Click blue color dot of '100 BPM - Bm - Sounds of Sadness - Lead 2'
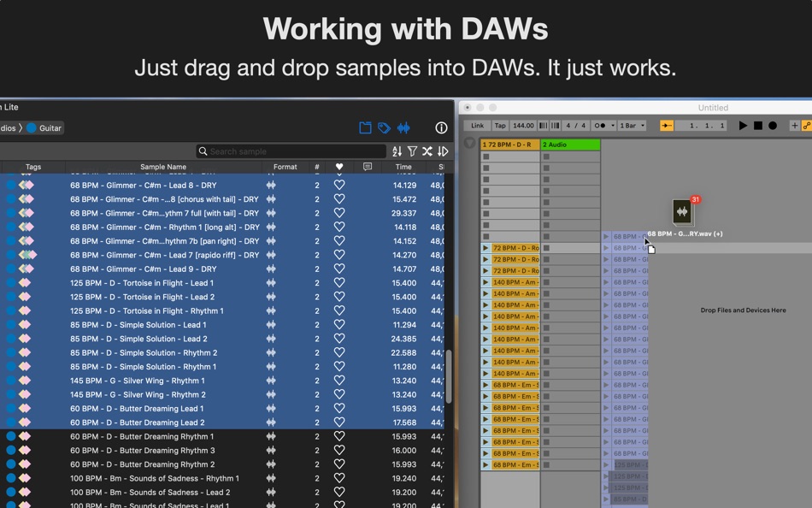 click(10, 492)
